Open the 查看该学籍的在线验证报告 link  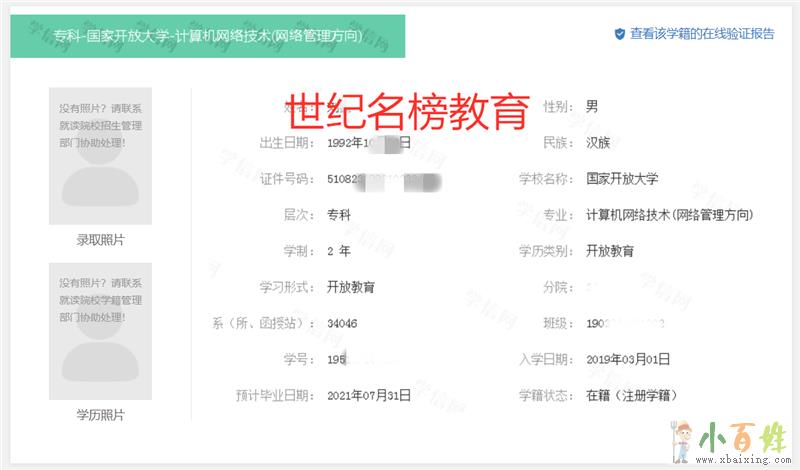(702, 33)
